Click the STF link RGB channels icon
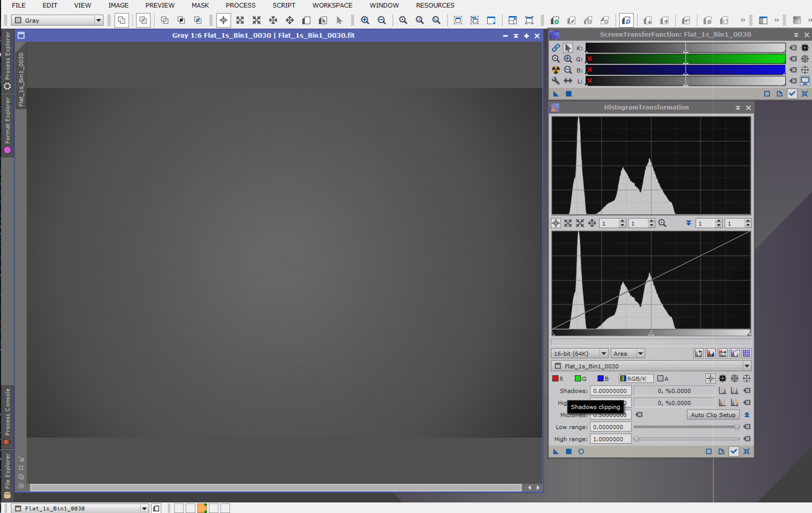This screenshot has height=513, width=812. pos(556,48)
